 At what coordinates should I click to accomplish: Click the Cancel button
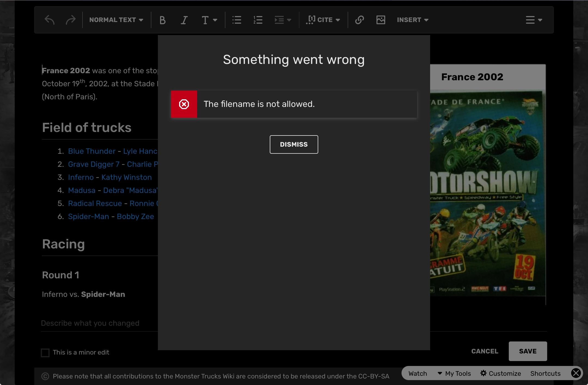click(x=485, y=351)
